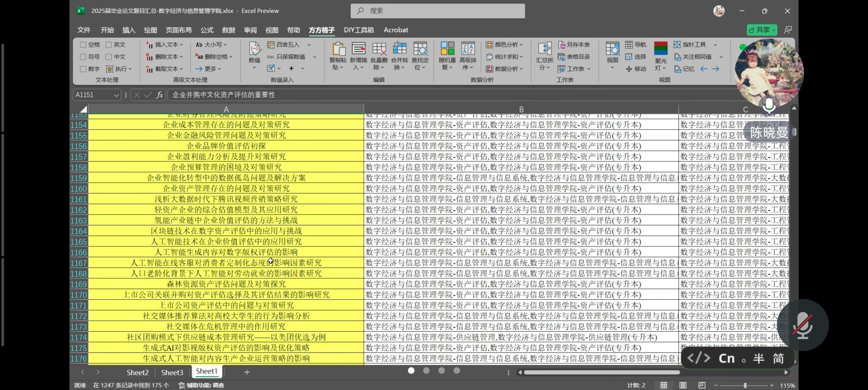The width and height of the screenshot is (868, 390).
Task: Expand the Name Box dropdown showing A1151
Action: (x=116, y=95)
